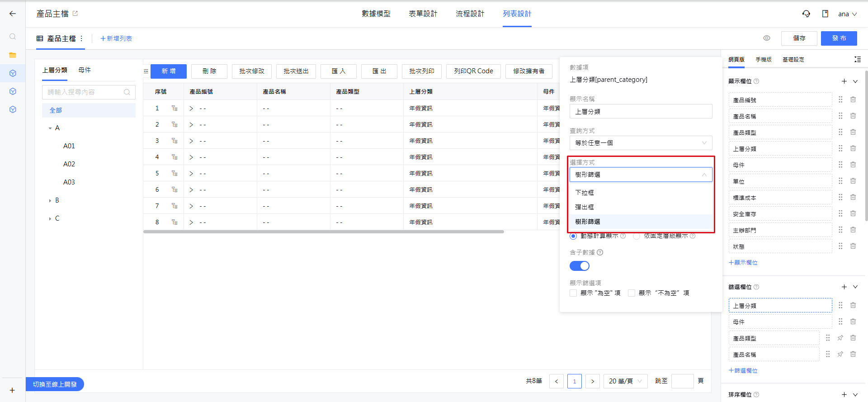Open the folder icon in left sidebar
The image size is (868, 402).
[x=13, y=55]
